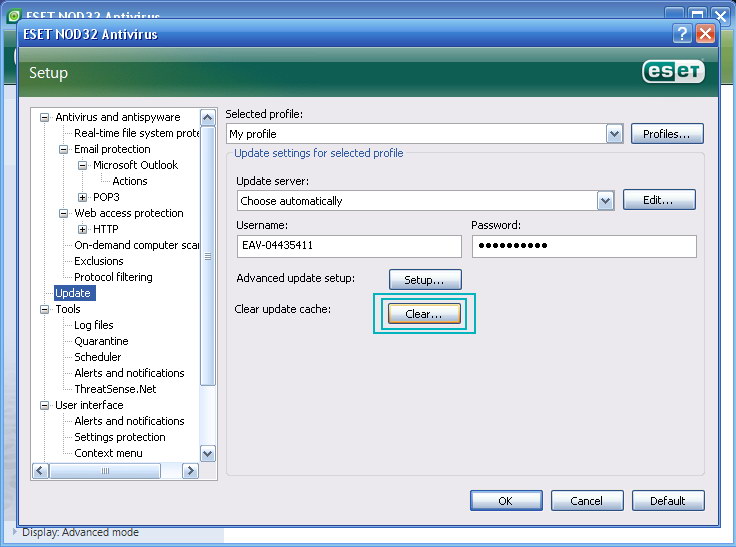736x547 pixels.
Task: Click the tree scroll right arrow
Action: point(190,470)
